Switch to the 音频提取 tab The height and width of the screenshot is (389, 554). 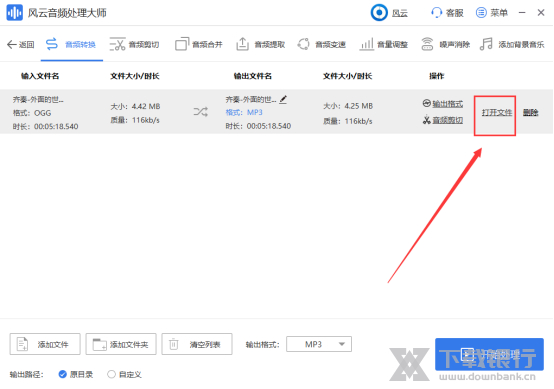point(260,45)
